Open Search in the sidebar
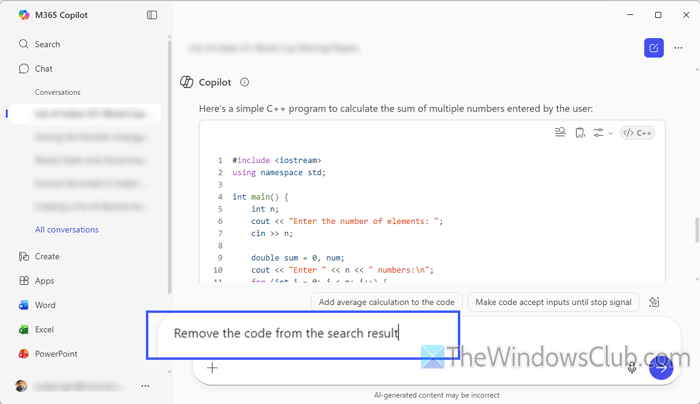This screenshot has width=700, height=404. tap(39, 44)
